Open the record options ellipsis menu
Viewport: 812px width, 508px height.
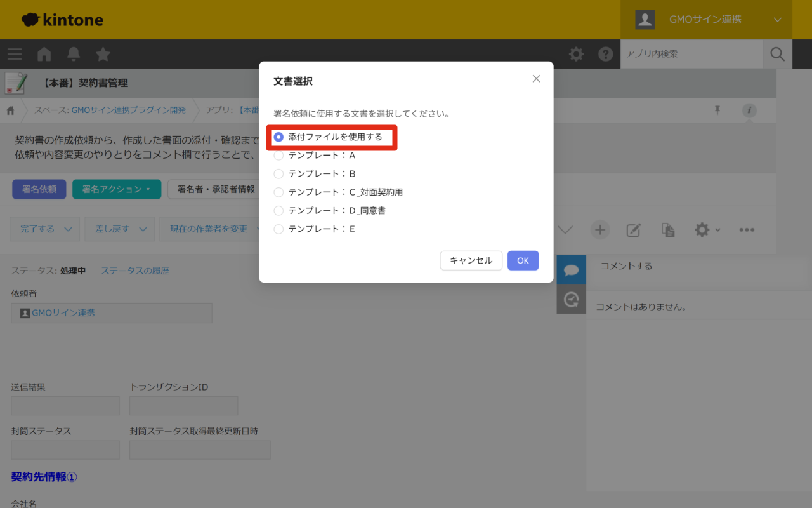point(747,229)
